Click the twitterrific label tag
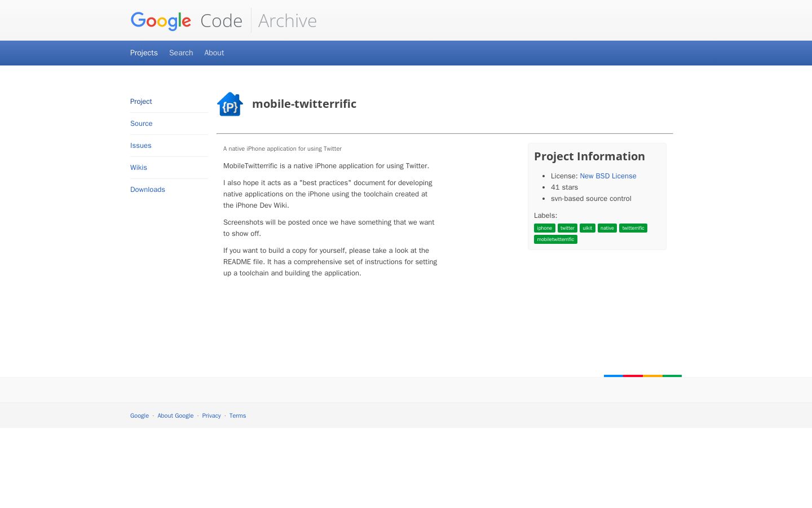 click(633, 228)
